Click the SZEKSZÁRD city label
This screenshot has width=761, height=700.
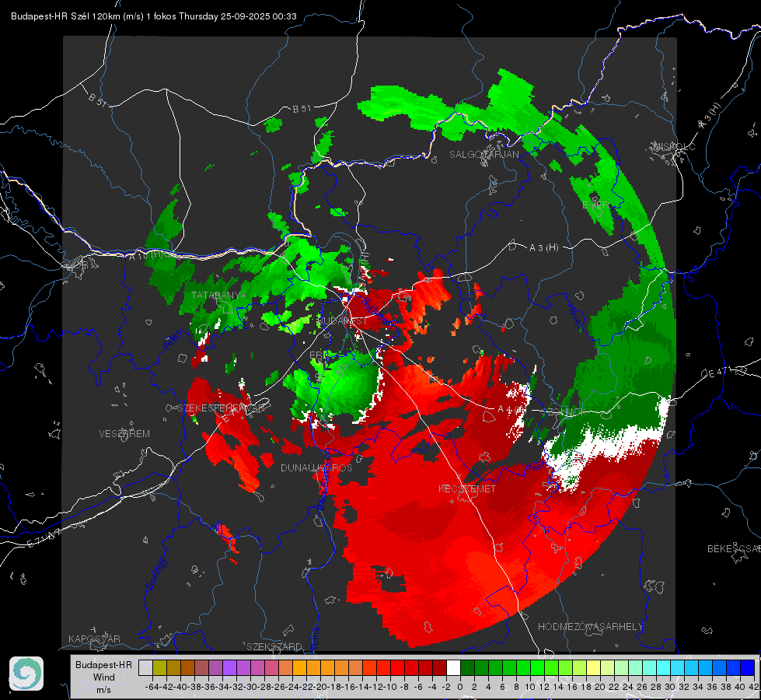274,646
